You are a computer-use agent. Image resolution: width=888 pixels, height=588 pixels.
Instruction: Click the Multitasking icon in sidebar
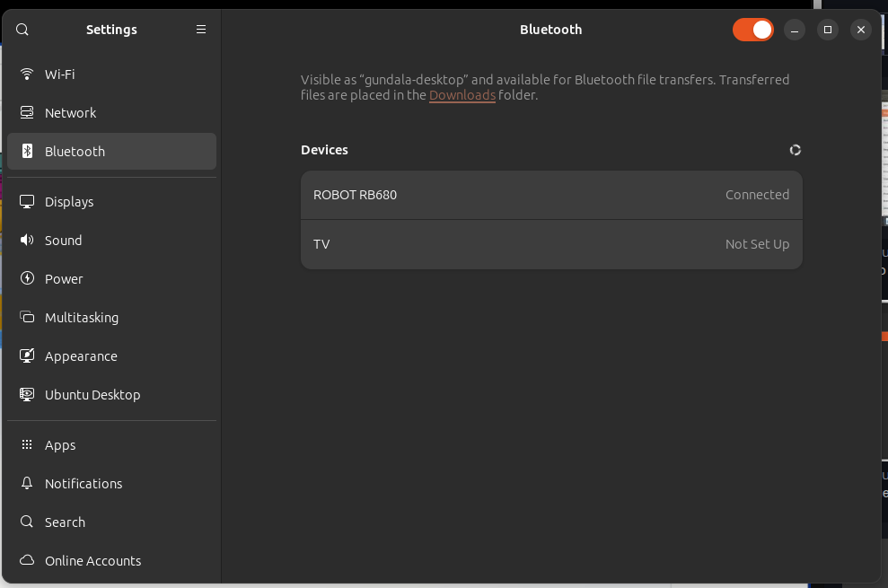27,317
